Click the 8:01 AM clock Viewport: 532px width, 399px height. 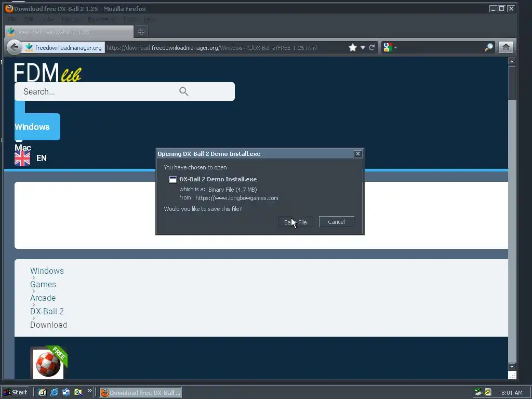tap(512, 393)
